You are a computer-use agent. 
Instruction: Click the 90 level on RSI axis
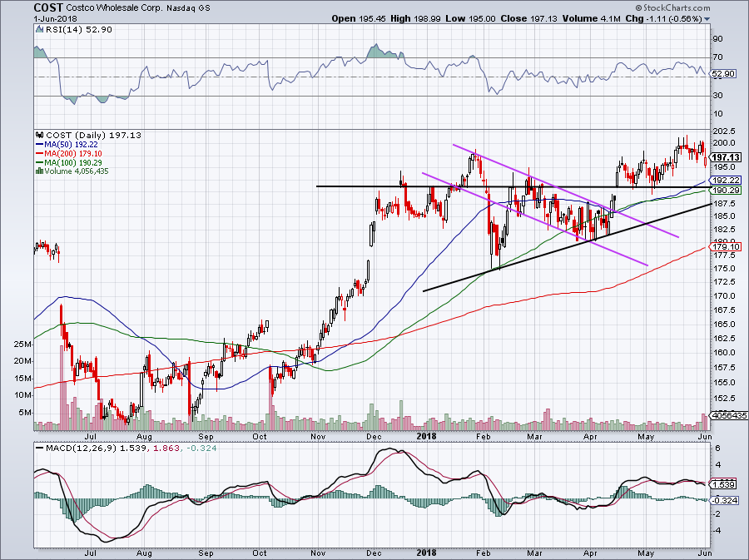point(718,38)
